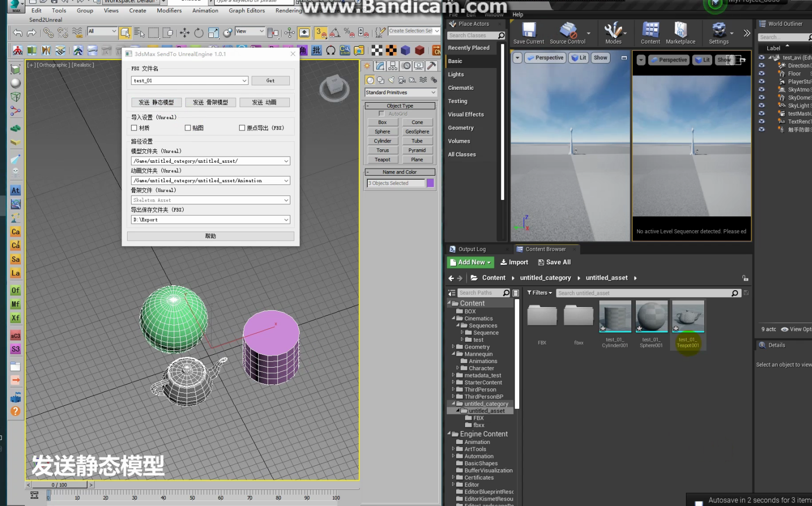The height and width of the screenshot is (506, 812).
Task: Select the Shapes category icon
Action: coord(381,80)
